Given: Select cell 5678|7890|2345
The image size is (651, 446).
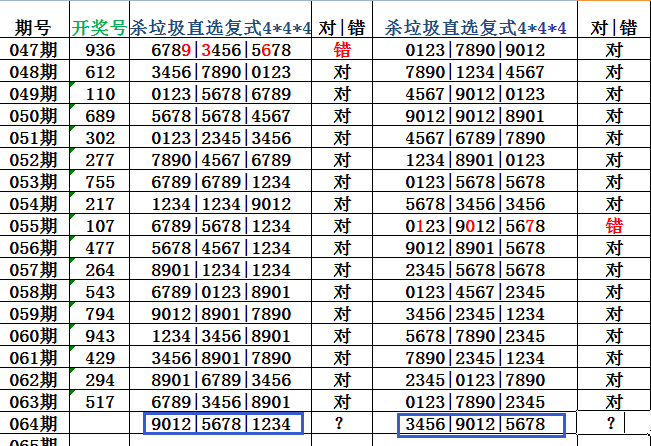Looking at the screenshot, I should click(475, 336).
